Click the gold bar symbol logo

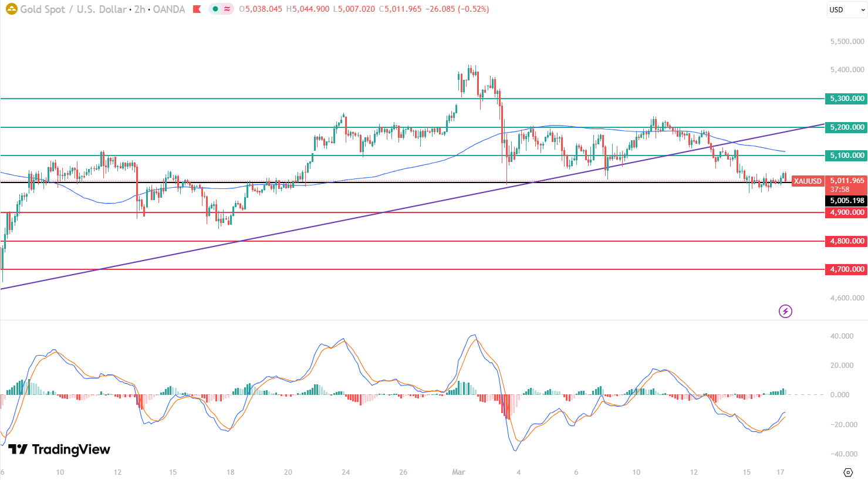coord(11,9)
